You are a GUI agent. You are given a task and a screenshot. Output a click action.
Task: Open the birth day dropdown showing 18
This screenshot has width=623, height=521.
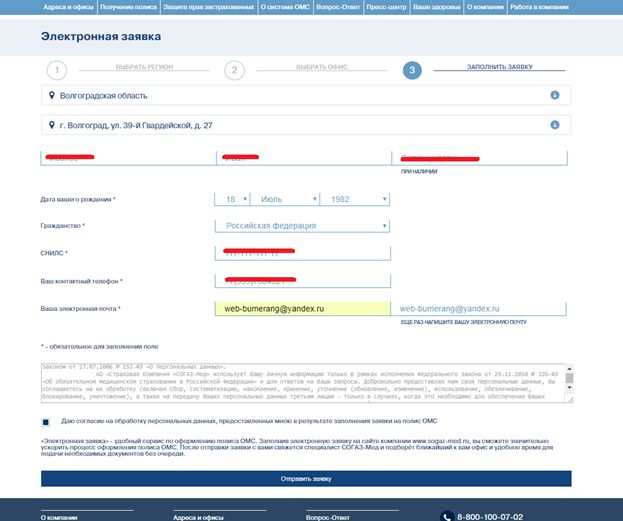pyautogui.click(x=230, y=199)
